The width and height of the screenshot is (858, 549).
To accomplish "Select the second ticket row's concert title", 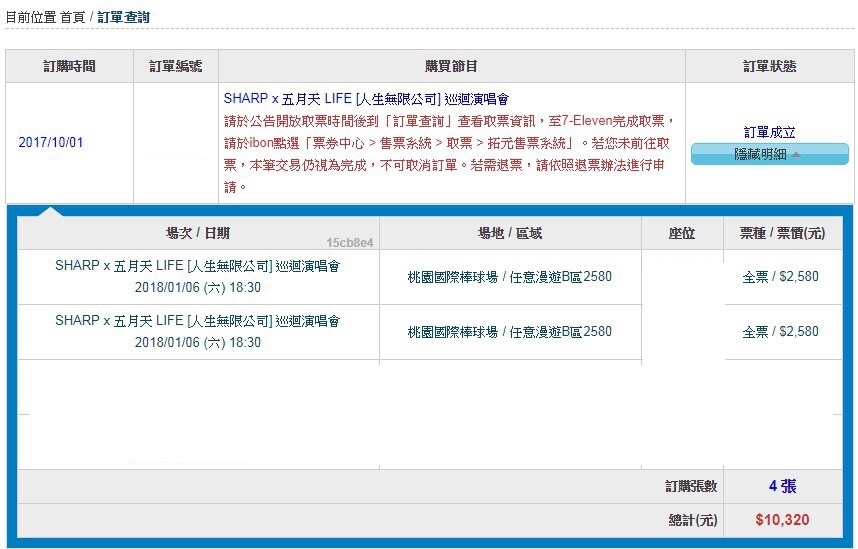I will coord(198,321).
